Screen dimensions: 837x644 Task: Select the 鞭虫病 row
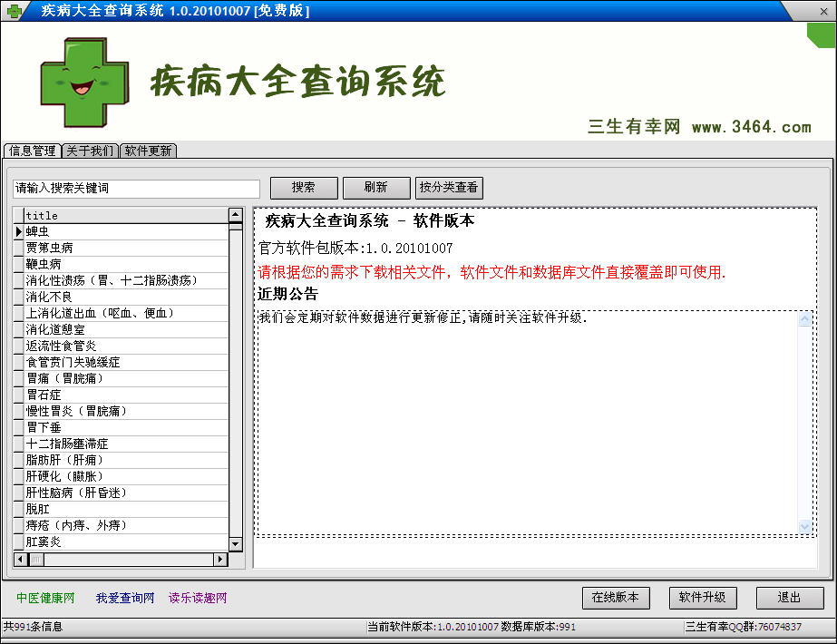pos(126,264)
